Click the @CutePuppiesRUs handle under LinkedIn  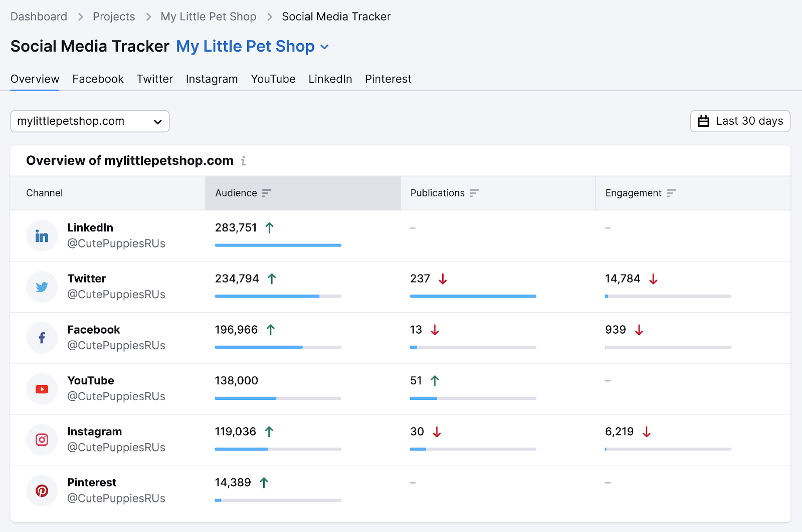pyautogui.click(x=116, y=243)
